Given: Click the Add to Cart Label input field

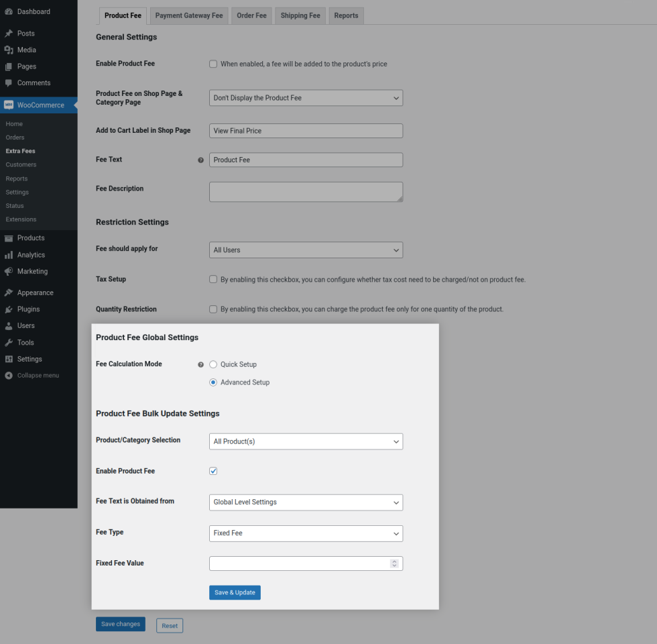Looking at the screenshot, I should (x=306, y=131).
